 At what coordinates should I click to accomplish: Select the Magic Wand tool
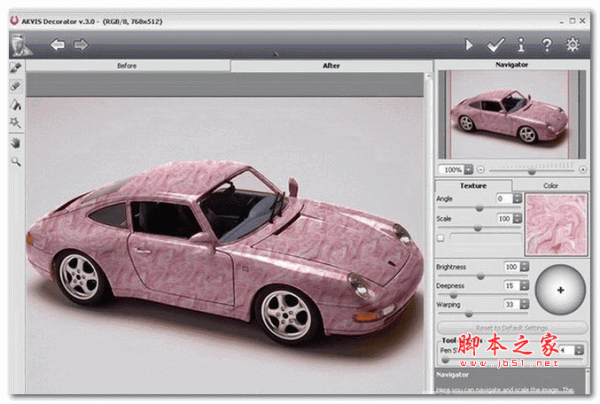(16, 122)
